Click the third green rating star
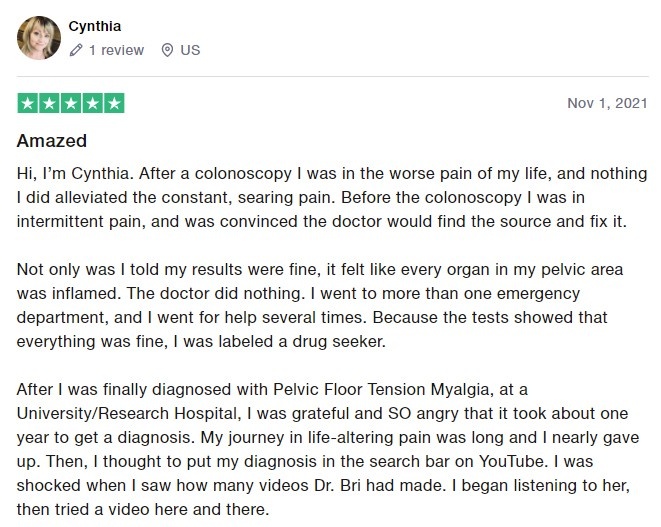661x527 pixels. pyautogui.click(x=71, y=103)
